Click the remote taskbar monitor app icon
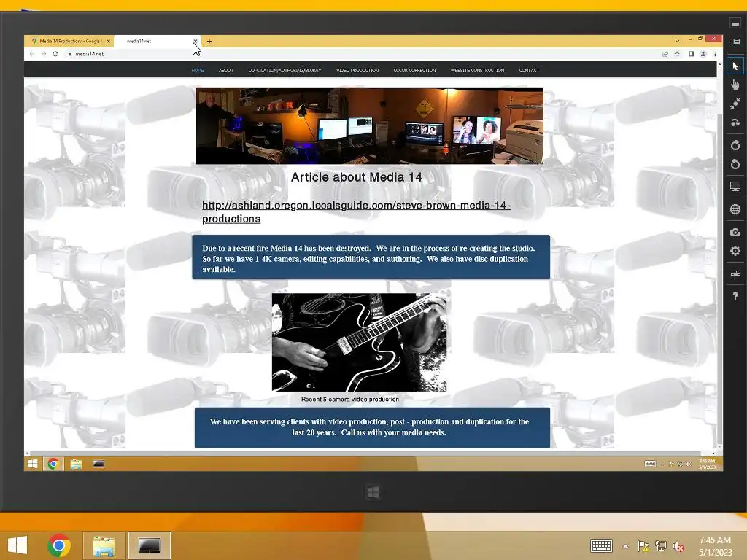This screenshot has height=560, width=747. point(98,464)
